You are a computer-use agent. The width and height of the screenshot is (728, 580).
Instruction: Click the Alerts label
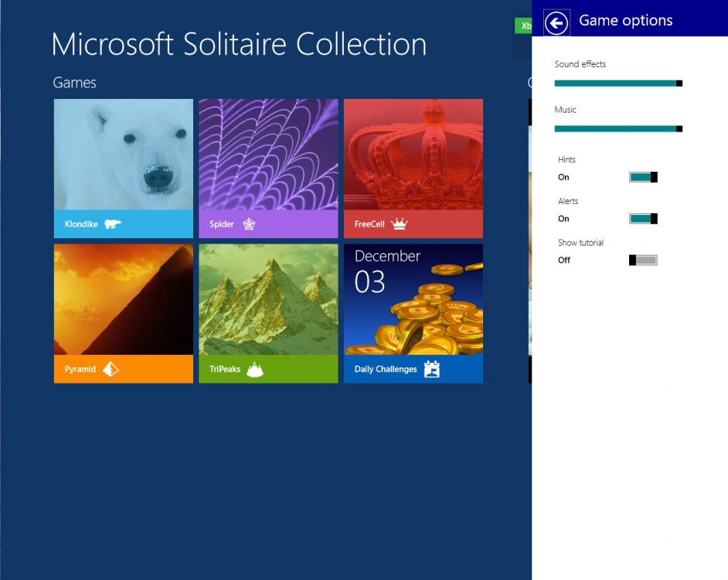(568, 201)
